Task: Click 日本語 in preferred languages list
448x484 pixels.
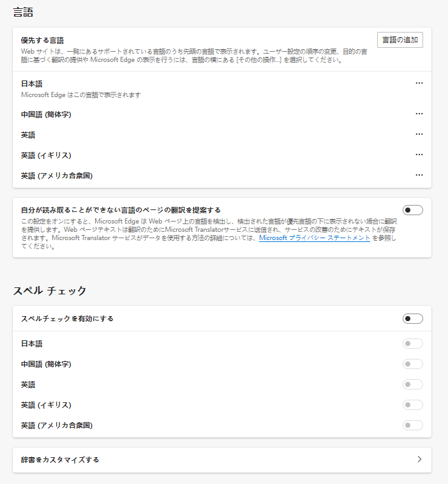Action: pos(31,84)
